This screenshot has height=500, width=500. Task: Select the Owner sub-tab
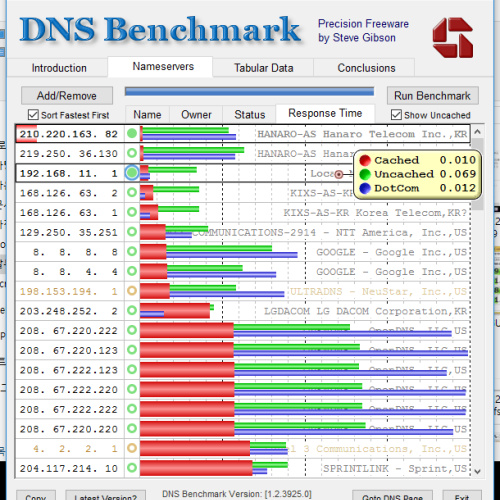click(x=196, y=115)
